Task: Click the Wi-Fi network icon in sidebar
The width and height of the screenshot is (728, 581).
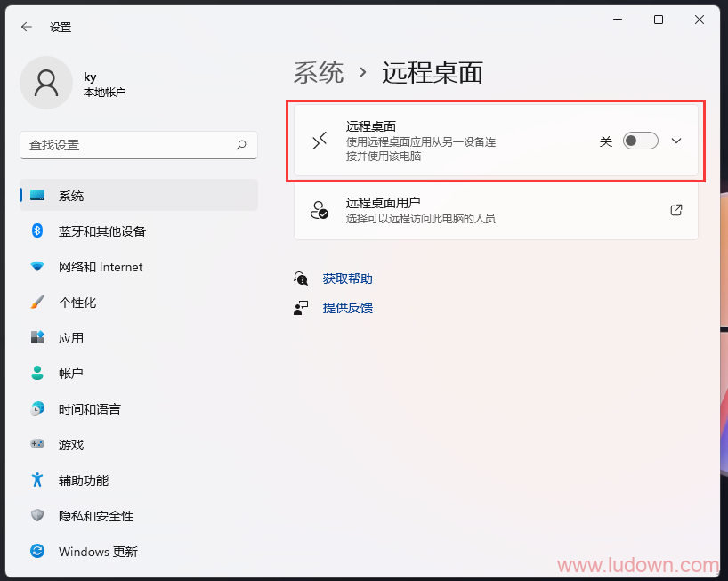Action: [x=37, y=266]
